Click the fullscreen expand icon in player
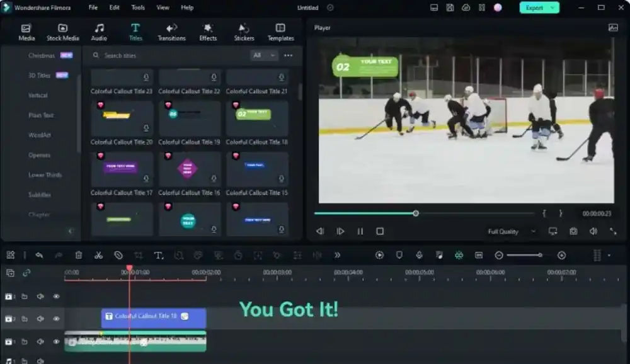 (613, 231)
